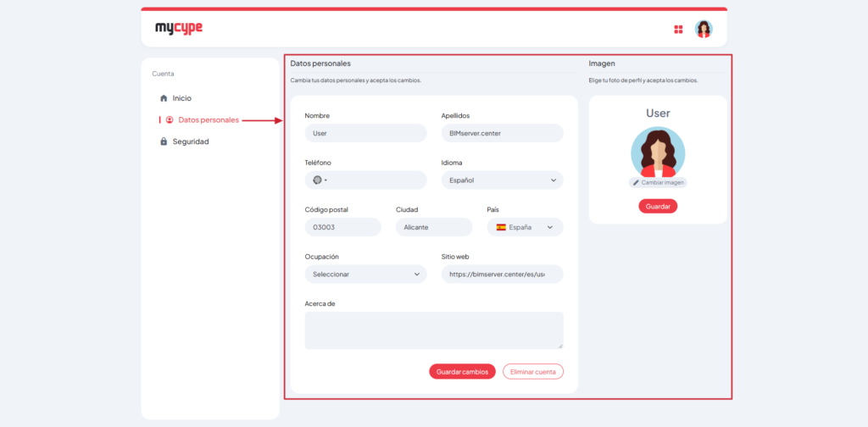Focus the Apellidos field with BIMserver.center
The width and height of the screenshot is (868, 427).
click(x=502, y=133)
